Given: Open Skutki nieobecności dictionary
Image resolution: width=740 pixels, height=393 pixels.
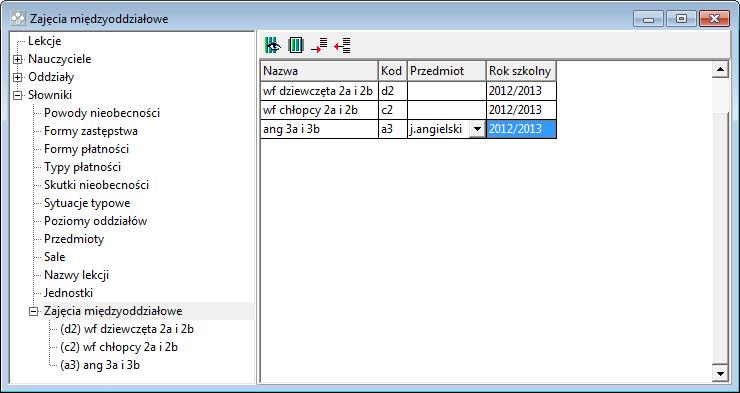Looking at the screenshot, I should pos(96,184).
